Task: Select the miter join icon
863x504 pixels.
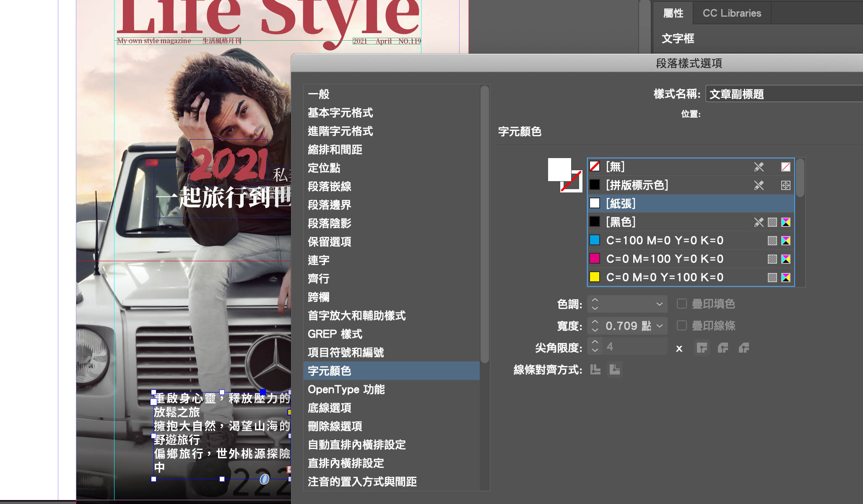Action: point(702,348)
